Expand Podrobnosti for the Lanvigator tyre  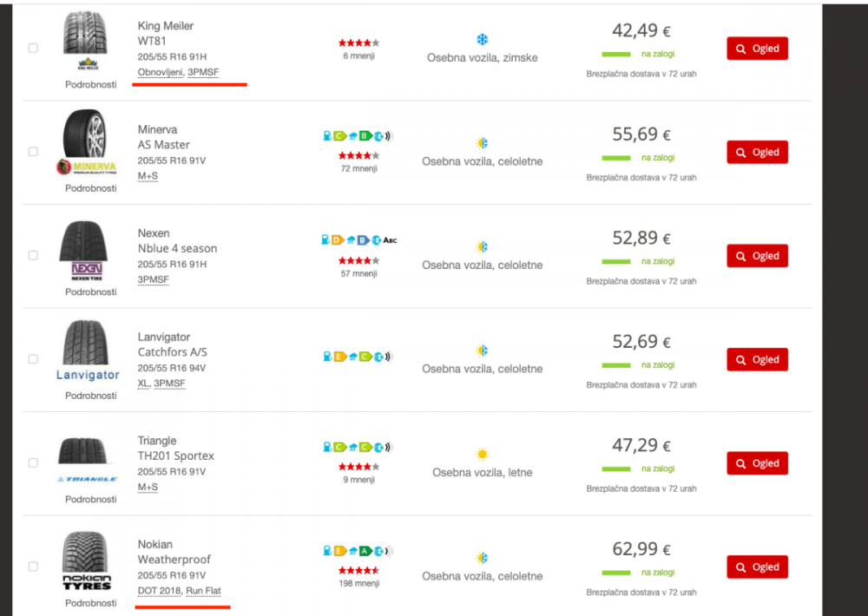coord(90,396)
